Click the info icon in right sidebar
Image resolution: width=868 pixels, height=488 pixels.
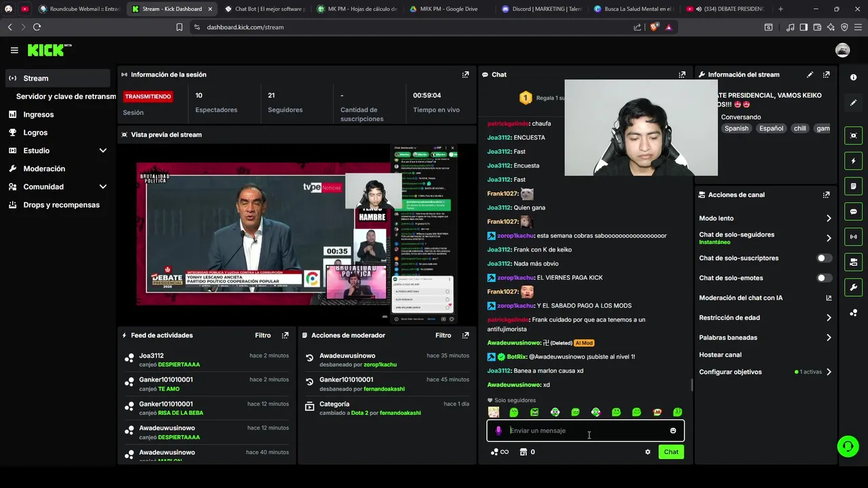click(x=853, y=77)
